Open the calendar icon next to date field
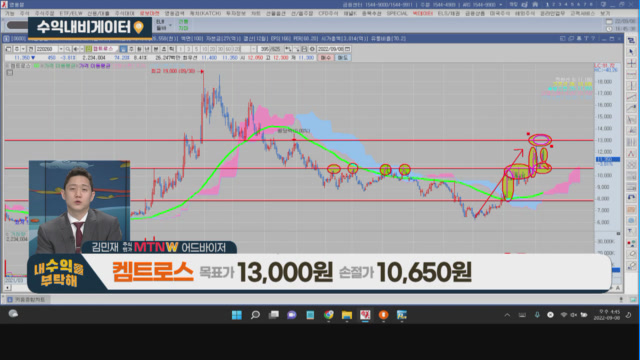Screen dimensions: 640x360 point(347,49)
